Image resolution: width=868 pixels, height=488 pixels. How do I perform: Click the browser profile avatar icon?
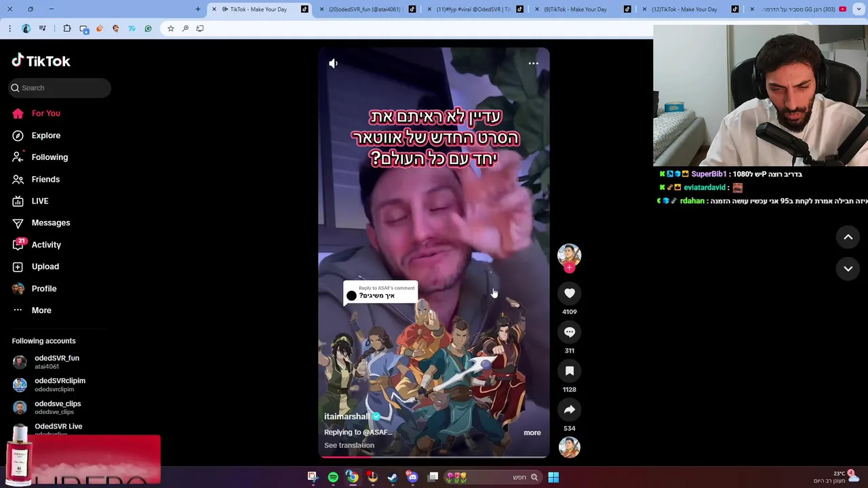pos(26,28)
